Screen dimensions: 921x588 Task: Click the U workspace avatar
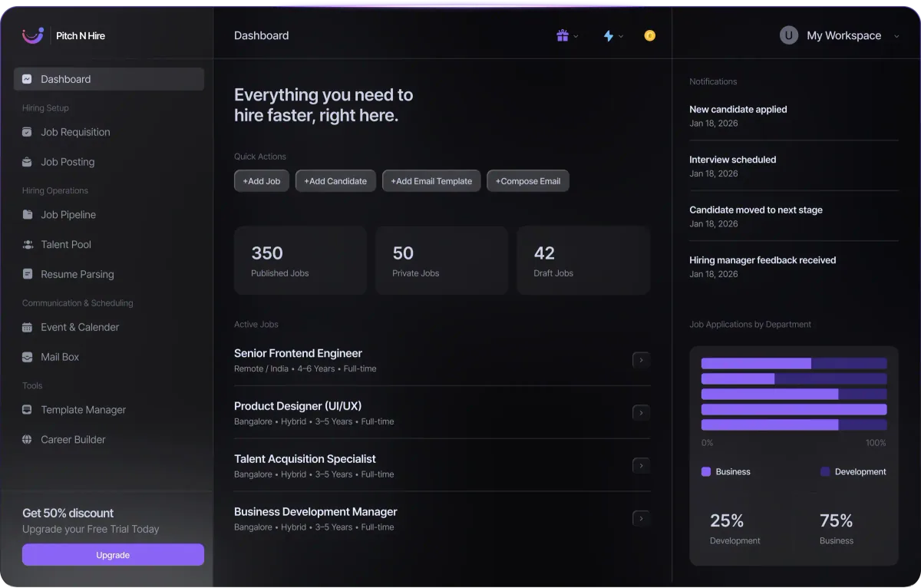point(789,35)
